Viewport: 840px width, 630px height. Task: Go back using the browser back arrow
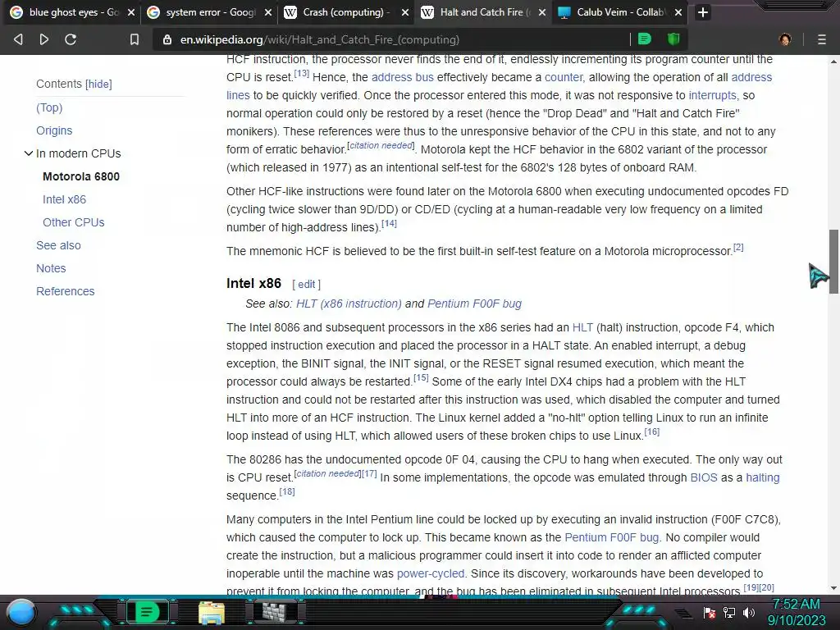[x=18, y=39]
